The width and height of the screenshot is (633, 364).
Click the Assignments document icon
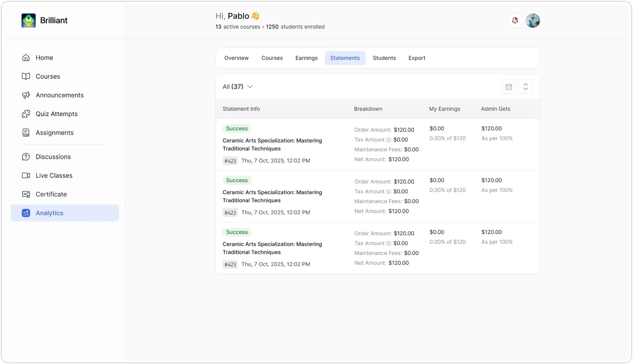[26, 133]
